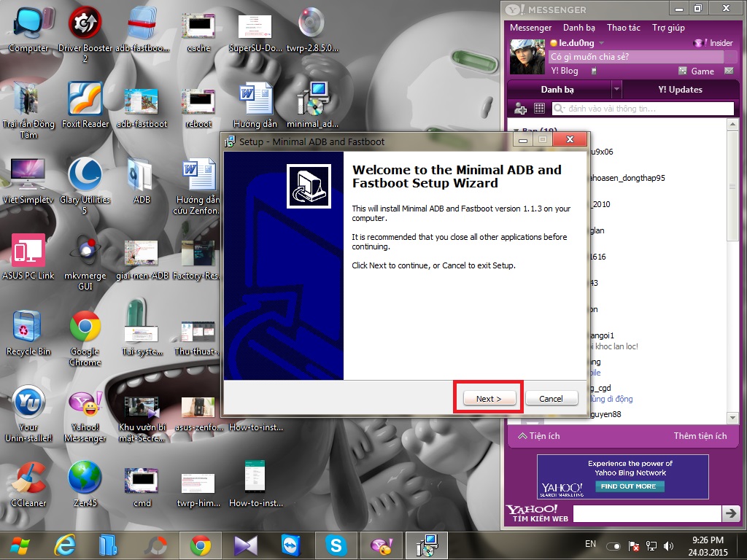The width and height of the screenshot is (747, 560).
Task: Click the le.du0ng profile avatar
Action: 527,57
